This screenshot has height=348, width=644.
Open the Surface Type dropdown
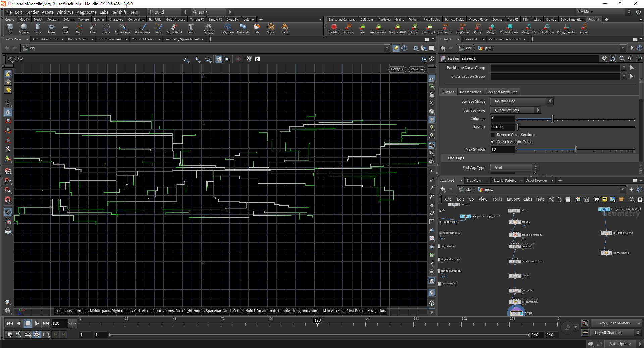coord(516,110)
